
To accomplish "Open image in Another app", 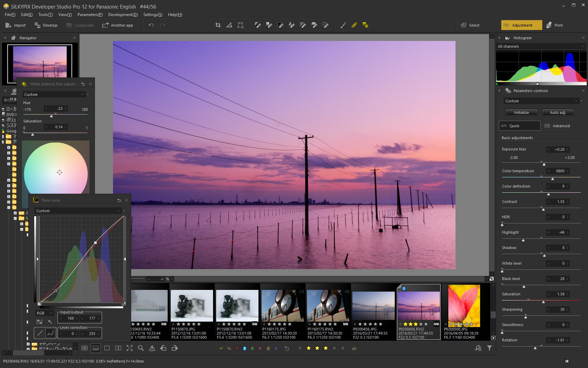I will click(x=118, y=25).
